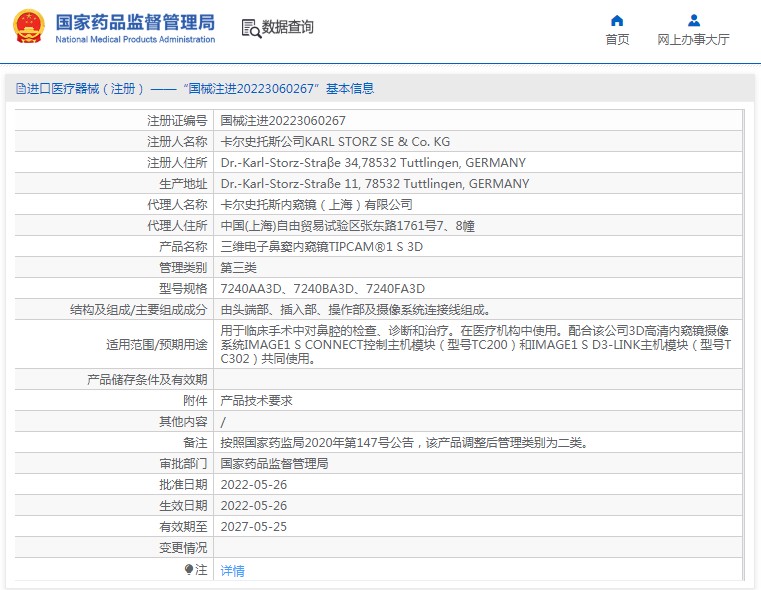Click model spec cell 7240AA3D、7240BA3D、7240FA3D
Screen dimensions: 761x590
322,289
